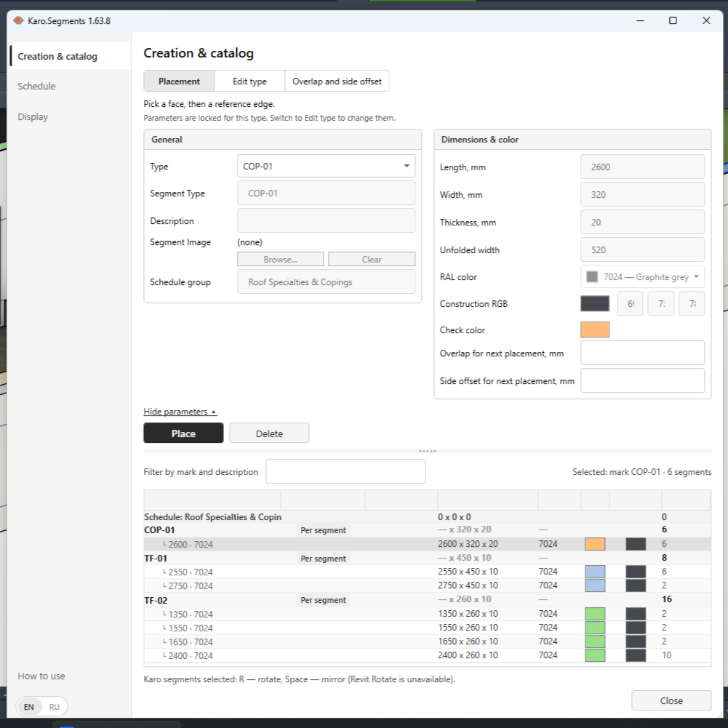
Task: Open the Type dropdown showing COP-01
Action: 327,167
